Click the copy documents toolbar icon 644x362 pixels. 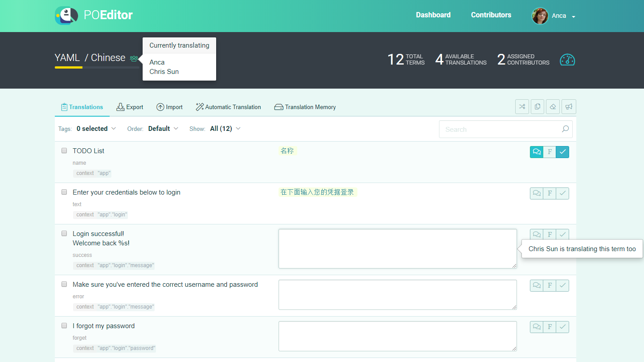coord(537,106)
